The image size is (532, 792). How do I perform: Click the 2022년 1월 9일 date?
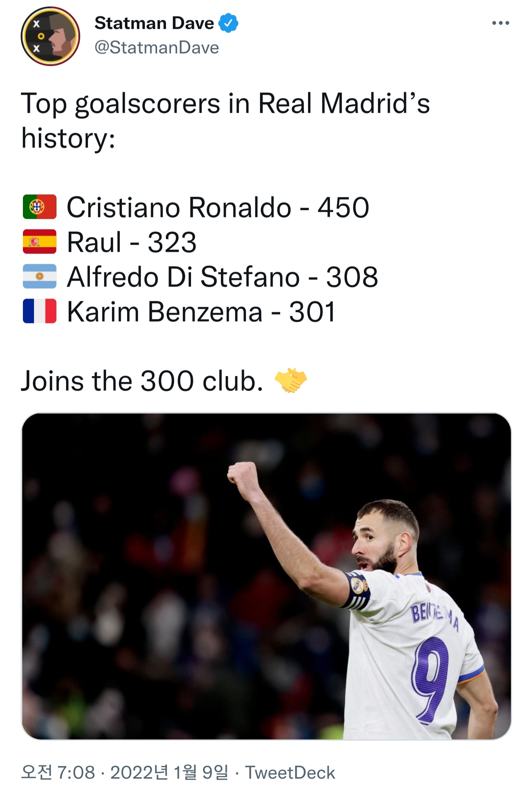coord(169,772)
